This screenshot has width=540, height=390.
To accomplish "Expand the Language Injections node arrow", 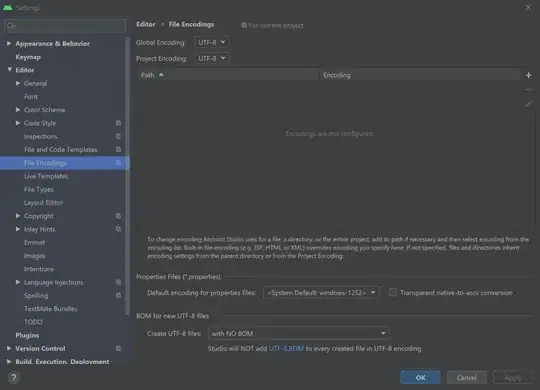I will pyautogui.click(x=18, y=282).
